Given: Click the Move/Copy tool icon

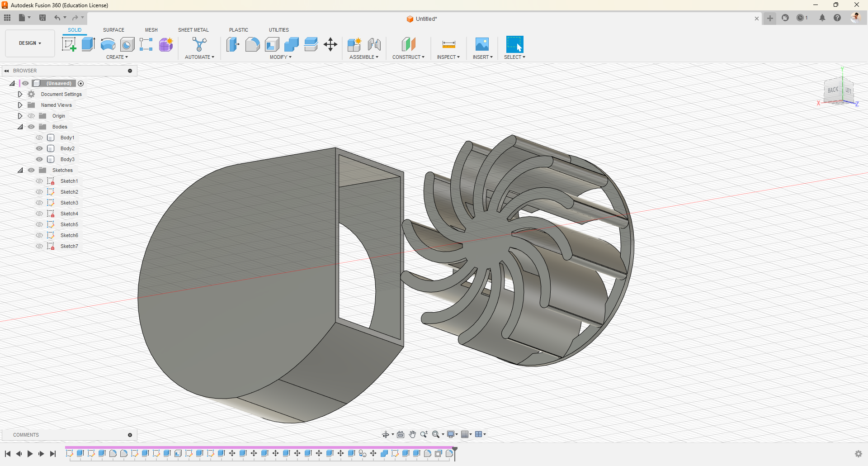Looking at the screenshot, I should tap(330, 44).
